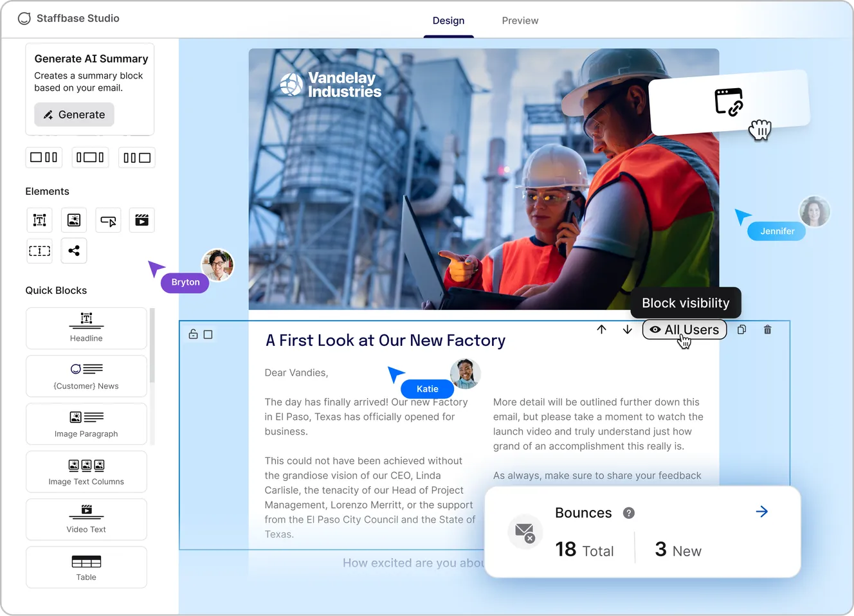Viewport: 854px width, 616px height.
Task: Tick the block selection checkbox
Action: click(x=208, y=334)
